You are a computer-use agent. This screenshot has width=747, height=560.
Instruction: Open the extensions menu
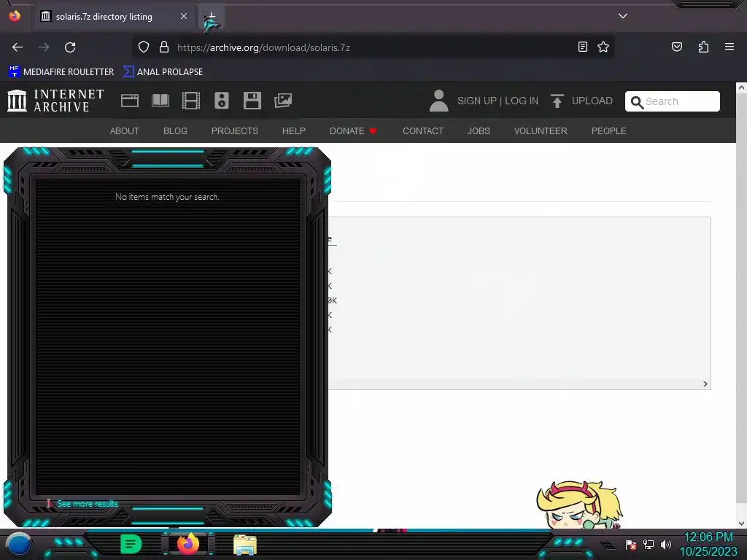tap(703, 47)
